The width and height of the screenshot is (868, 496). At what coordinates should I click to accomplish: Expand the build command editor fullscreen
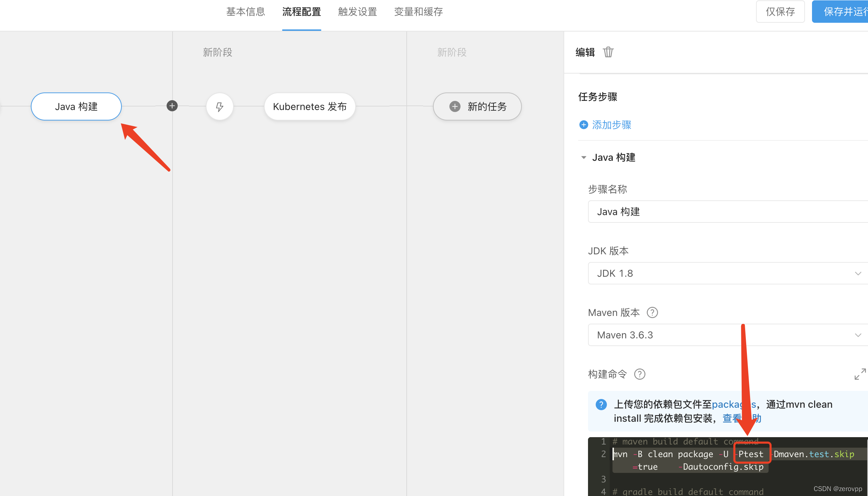860,374
